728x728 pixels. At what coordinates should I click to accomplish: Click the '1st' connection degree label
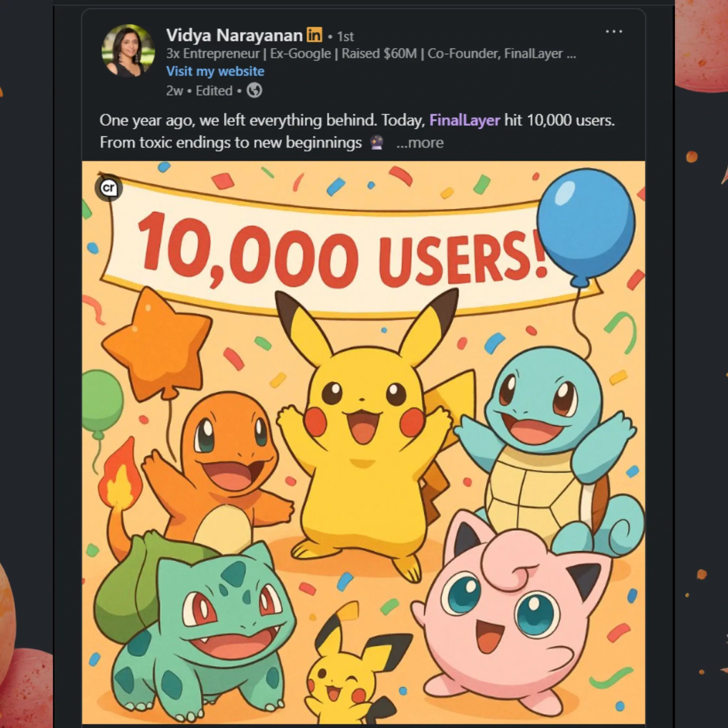[345, 36]
